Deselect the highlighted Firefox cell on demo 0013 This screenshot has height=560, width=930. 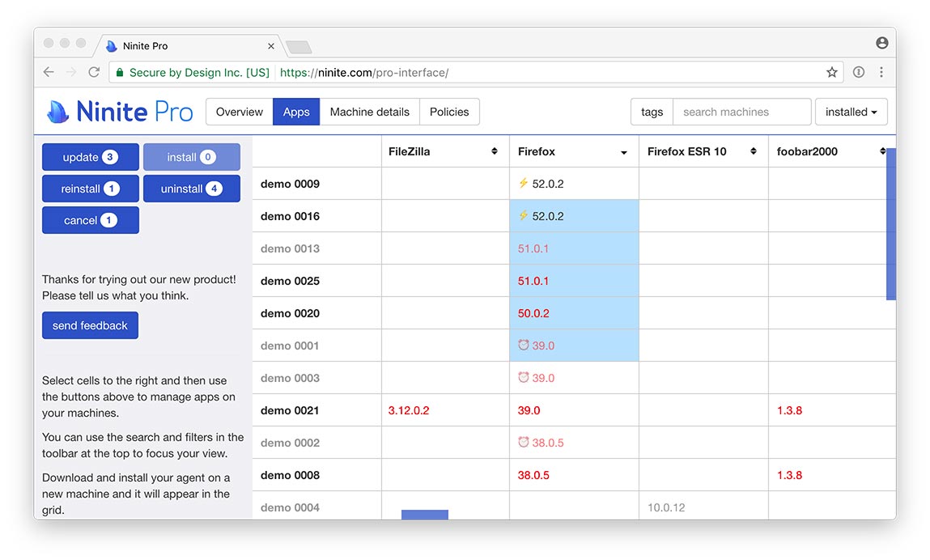point(574,248)
